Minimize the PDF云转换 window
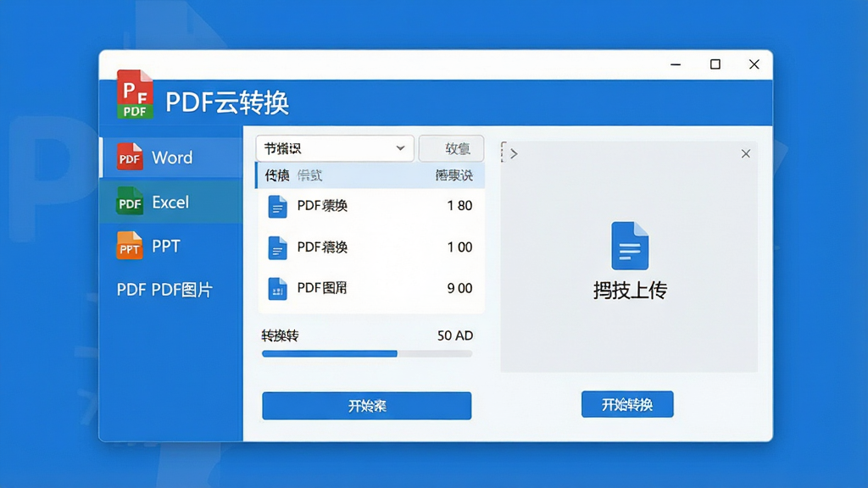The width and height of the screenshot is (868, 488). (x=676, y=64)
